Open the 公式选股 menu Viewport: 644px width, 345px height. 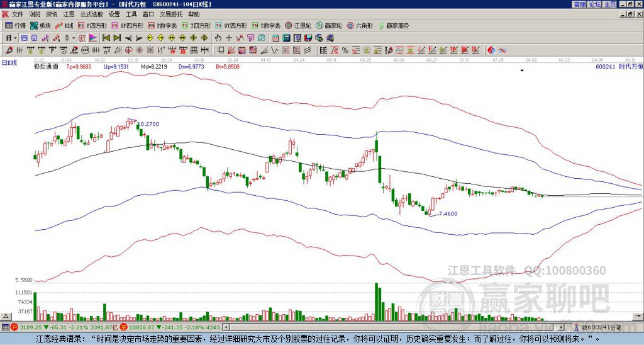(92, 14)
